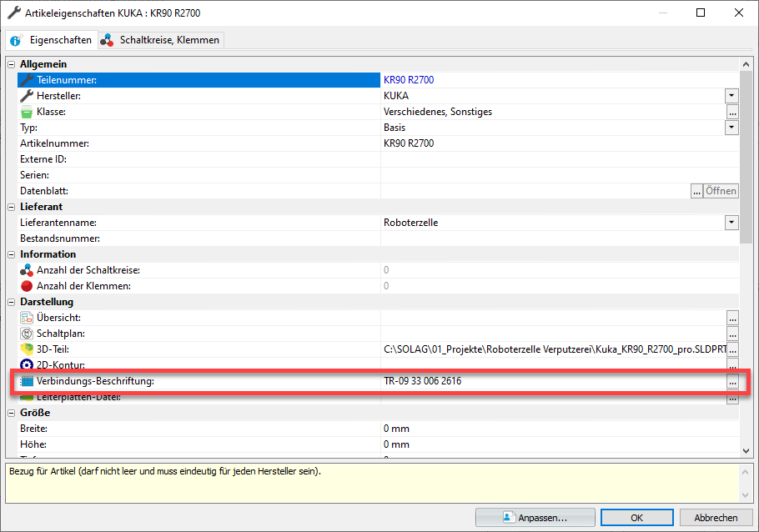Click the Artikelnummer value field
The image size is (759, 532).
coord(550,143)
